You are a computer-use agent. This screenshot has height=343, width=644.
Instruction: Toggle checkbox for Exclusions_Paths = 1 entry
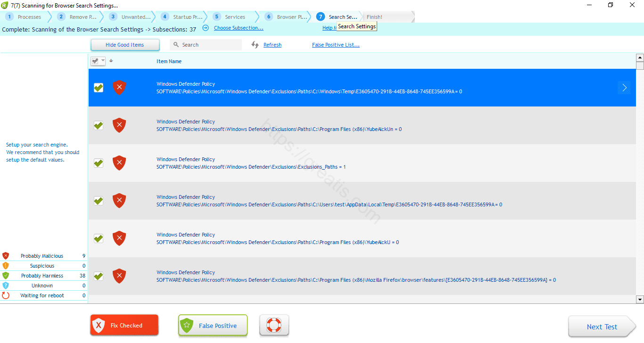pyautogui.click(x=99, y=163)
